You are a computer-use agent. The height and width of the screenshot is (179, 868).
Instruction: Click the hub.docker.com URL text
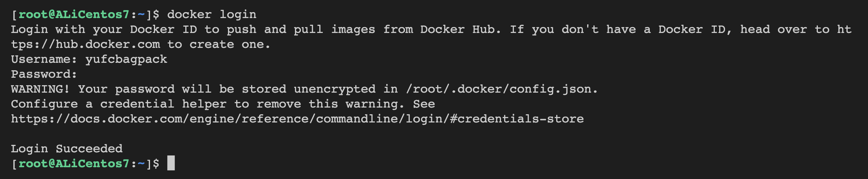tap(85, 44)
